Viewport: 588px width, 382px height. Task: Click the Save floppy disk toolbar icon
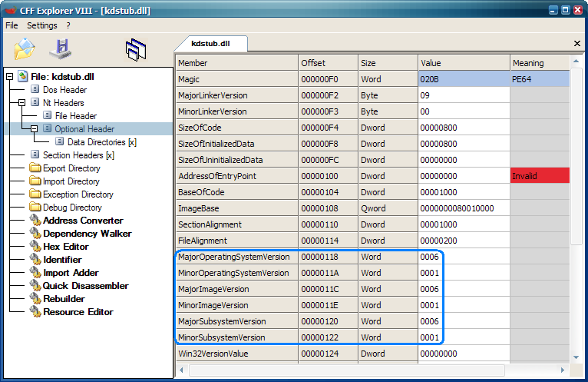61,49
